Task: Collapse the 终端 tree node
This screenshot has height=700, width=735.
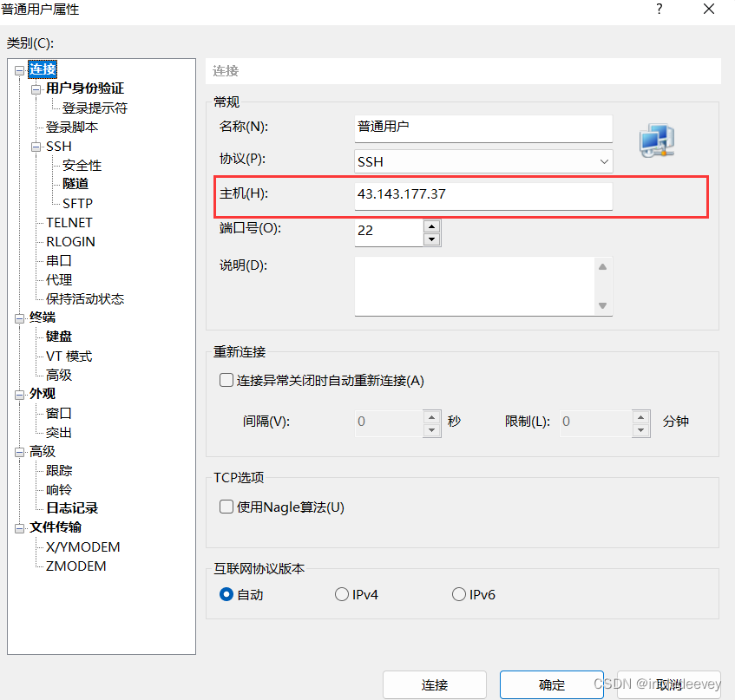Action: (19, 318)
